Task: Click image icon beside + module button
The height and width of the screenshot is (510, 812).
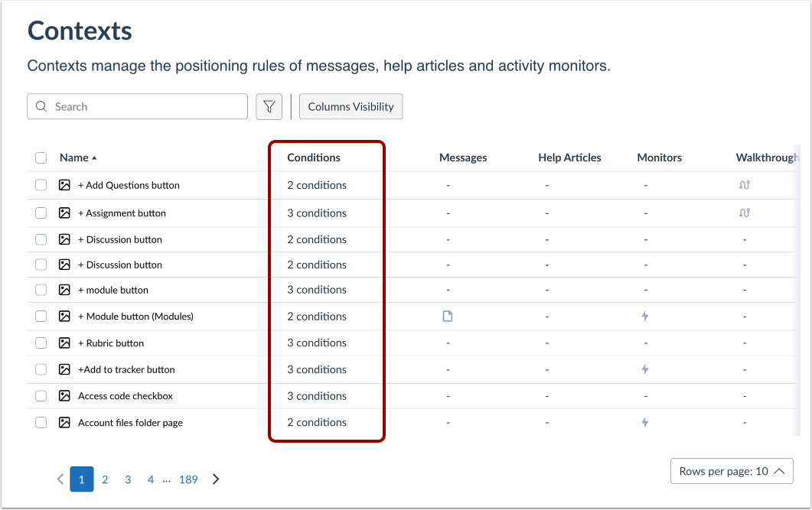Action: pyautogui.click(x=64, y=291)
